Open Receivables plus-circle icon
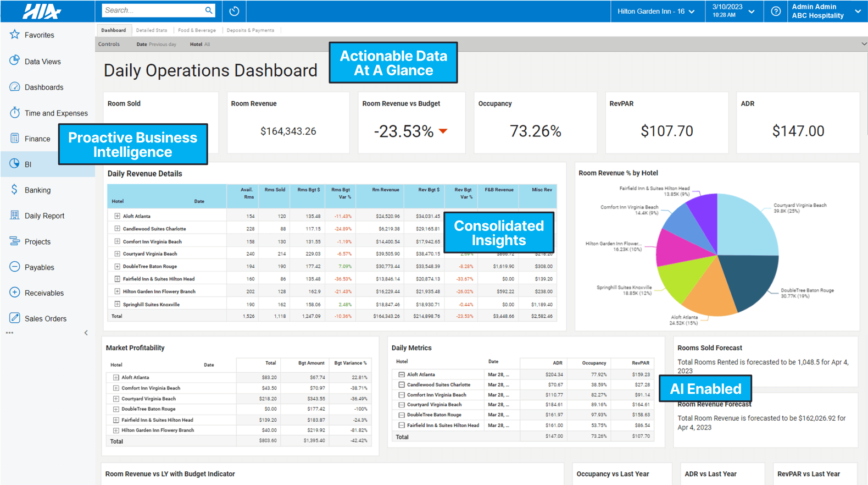 tap(15, 293)
